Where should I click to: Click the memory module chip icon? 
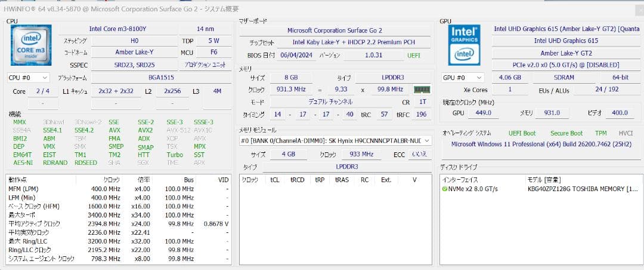[x=422, y=90]
